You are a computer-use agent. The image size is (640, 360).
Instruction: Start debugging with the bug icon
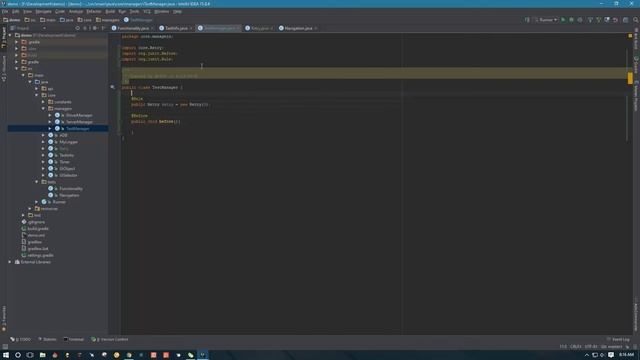click(571, 20)
